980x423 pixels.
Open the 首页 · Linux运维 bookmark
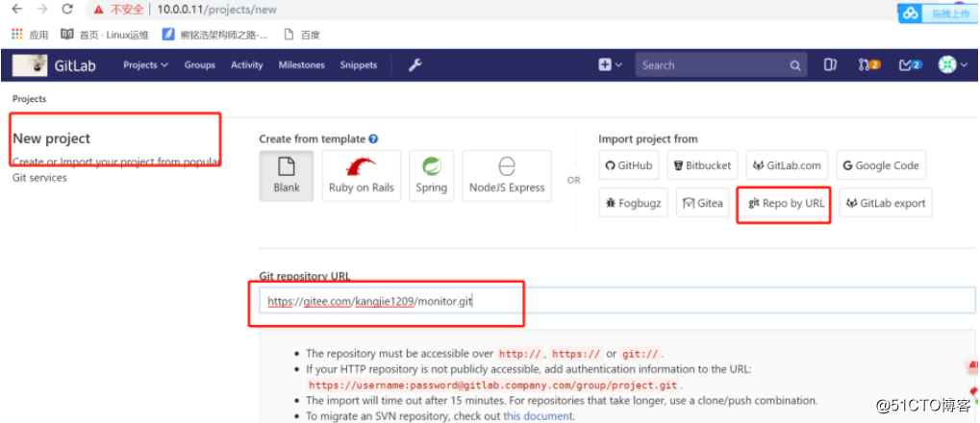tap(105, 35)
